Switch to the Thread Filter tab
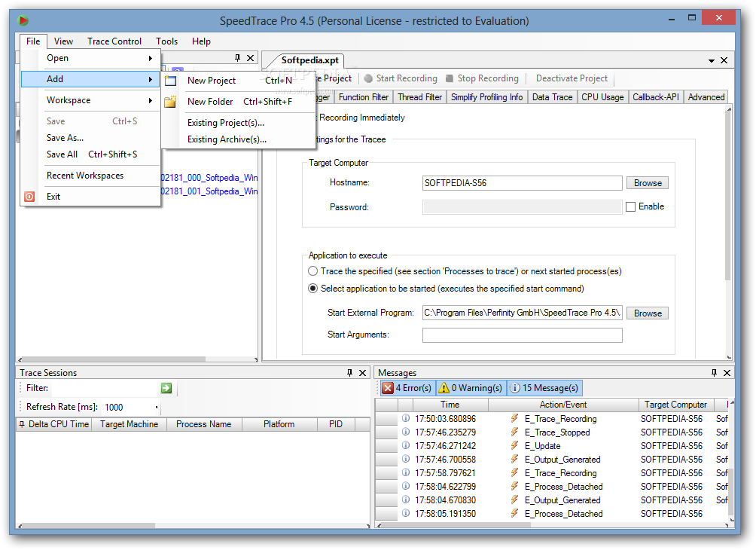This screenshot has width=756, height=550. click(x=420, y=97)
